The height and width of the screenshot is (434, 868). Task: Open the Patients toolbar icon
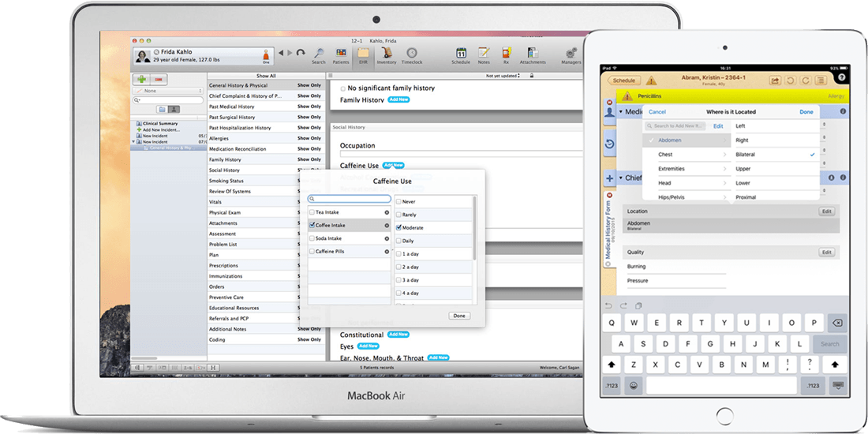(340, 54)
